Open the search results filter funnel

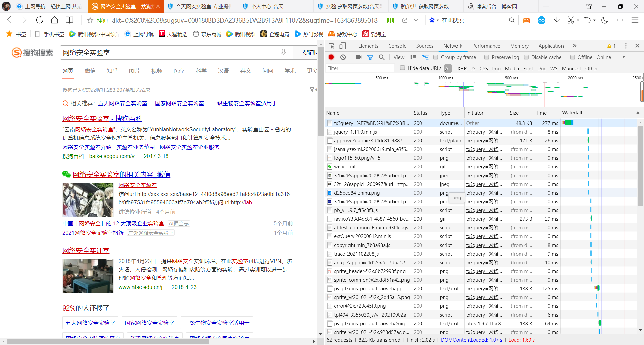pyautogui.click(x=312, y=90)
